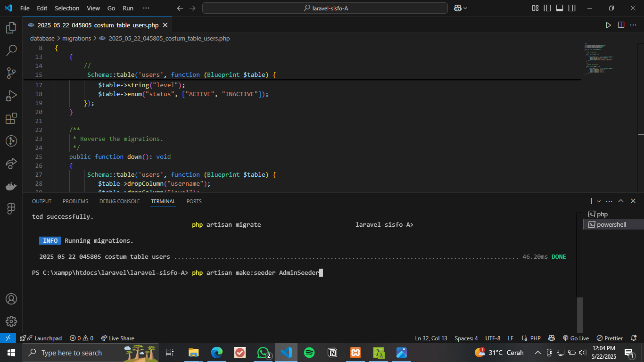Open Run and Debug view

[x=11, y=96]
